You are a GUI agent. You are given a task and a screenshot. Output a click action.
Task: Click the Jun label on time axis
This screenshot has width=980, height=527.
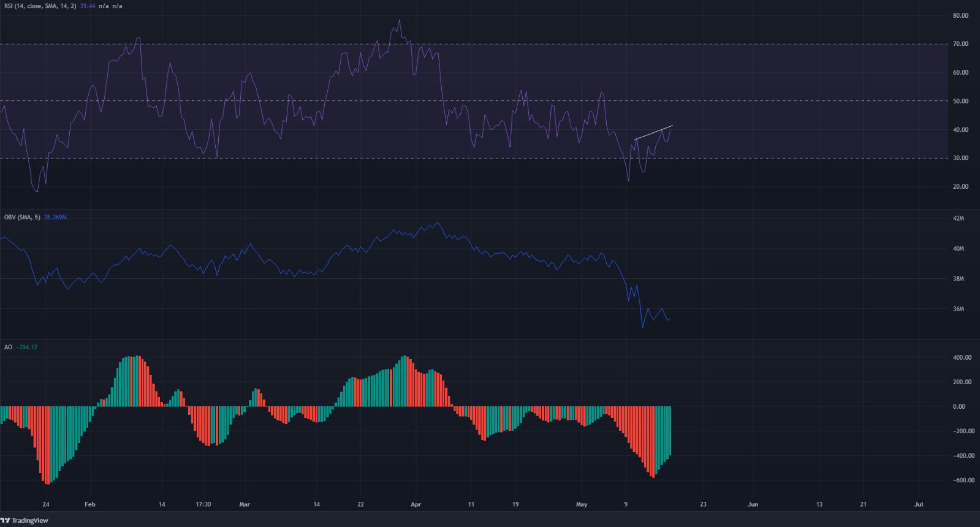click(x=753, y=505)
